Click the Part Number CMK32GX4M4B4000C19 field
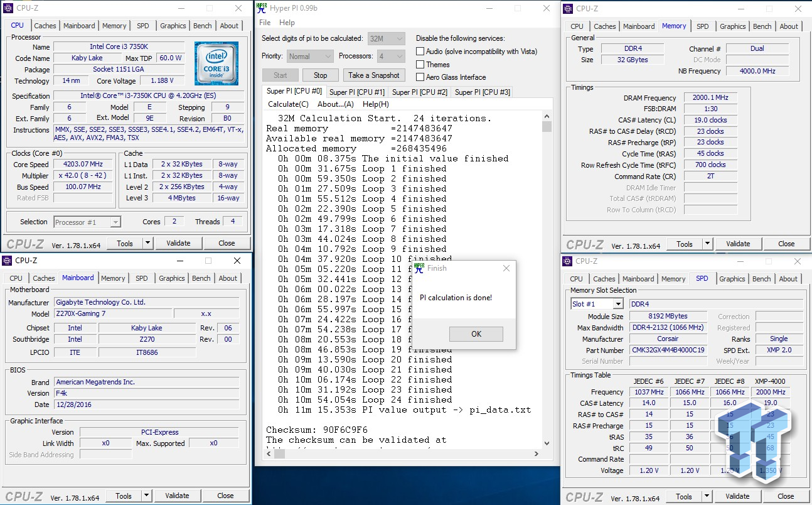The width and height of the screenshot is (812, 505). point(668,350)
